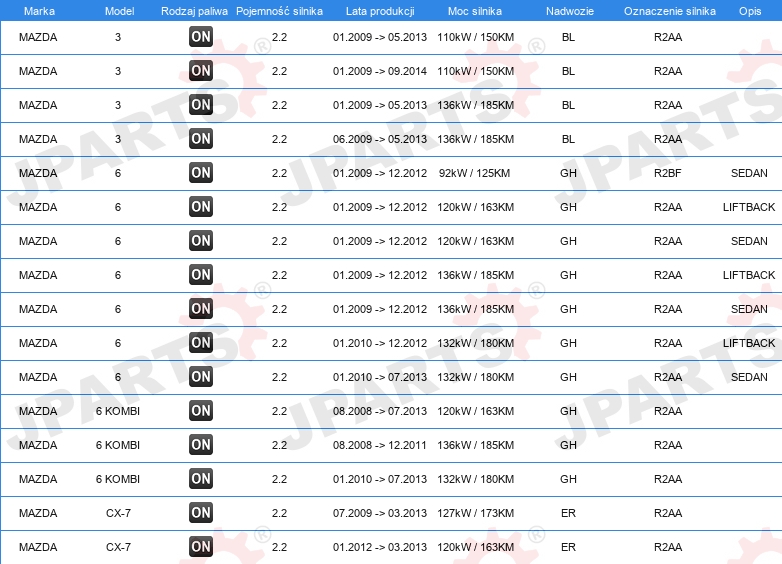Select the date cell 06.2009 -> 05.2013

tap(380, 139)
